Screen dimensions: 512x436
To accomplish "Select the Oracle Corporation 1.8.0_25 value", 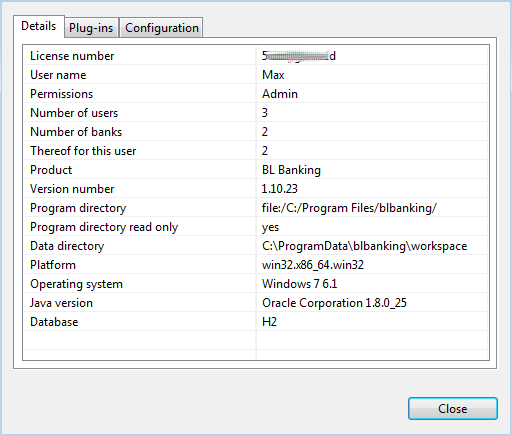I will coord(334,303).
